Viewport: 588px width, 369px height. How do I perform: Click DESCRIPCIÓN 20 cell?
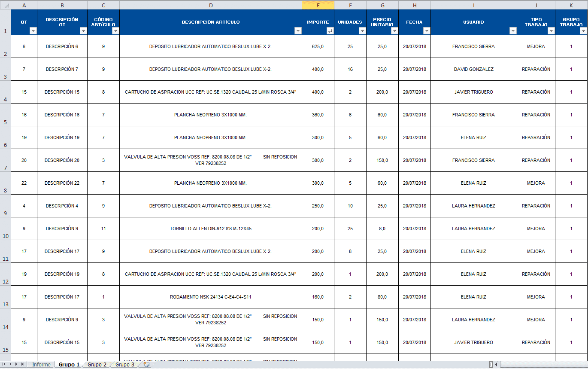pyautogui.click(x=62, y=160)
